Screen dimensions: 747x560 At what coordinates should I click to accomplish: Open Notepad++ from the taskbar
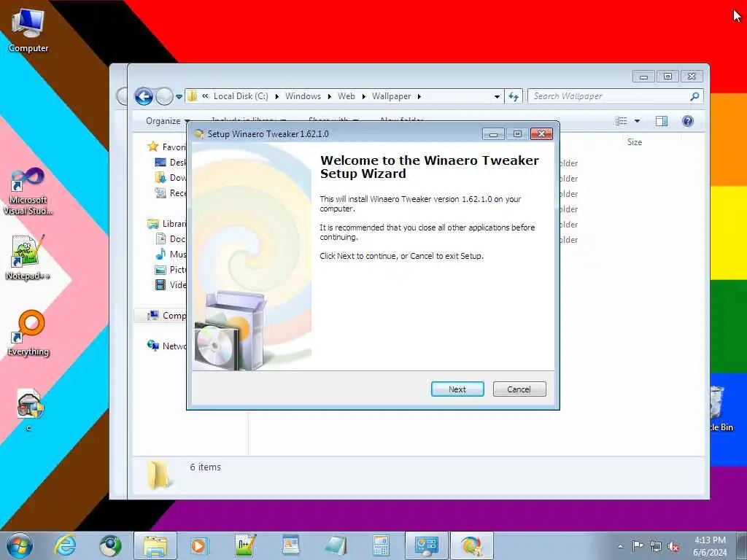[245, 545]
